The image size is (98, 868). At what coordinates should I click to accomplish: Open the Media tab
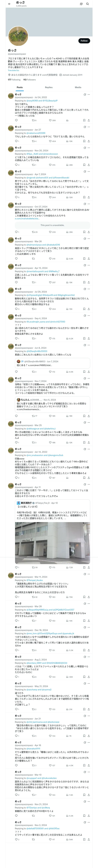78,87
